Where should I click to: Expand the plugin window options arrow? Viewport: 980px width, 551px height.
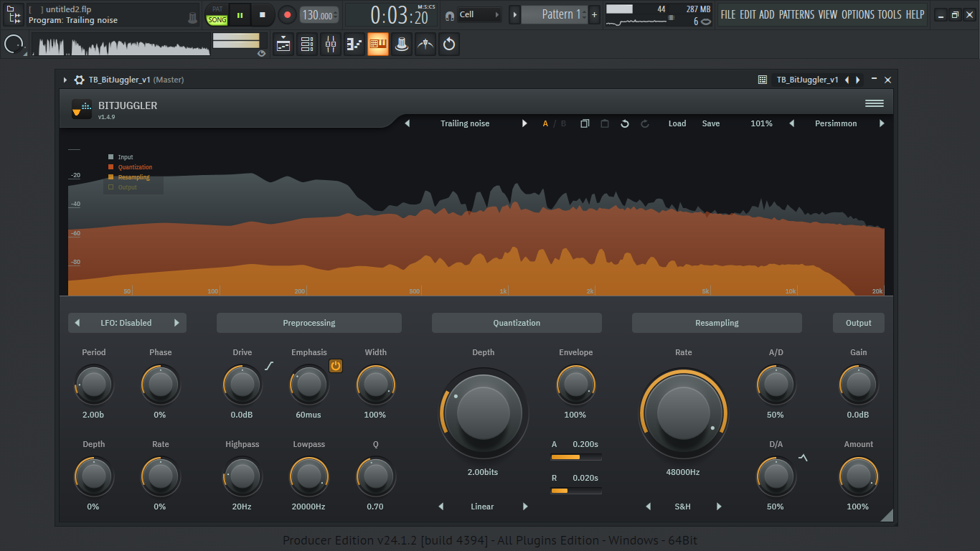point(65,80)
